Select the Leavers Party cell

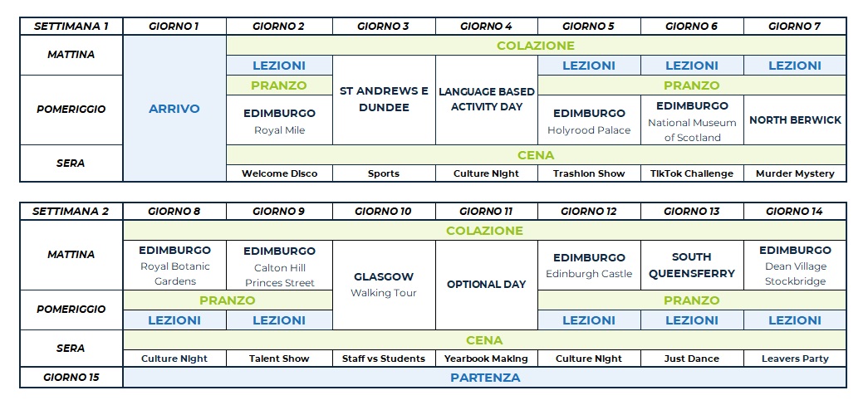[795, 359]
